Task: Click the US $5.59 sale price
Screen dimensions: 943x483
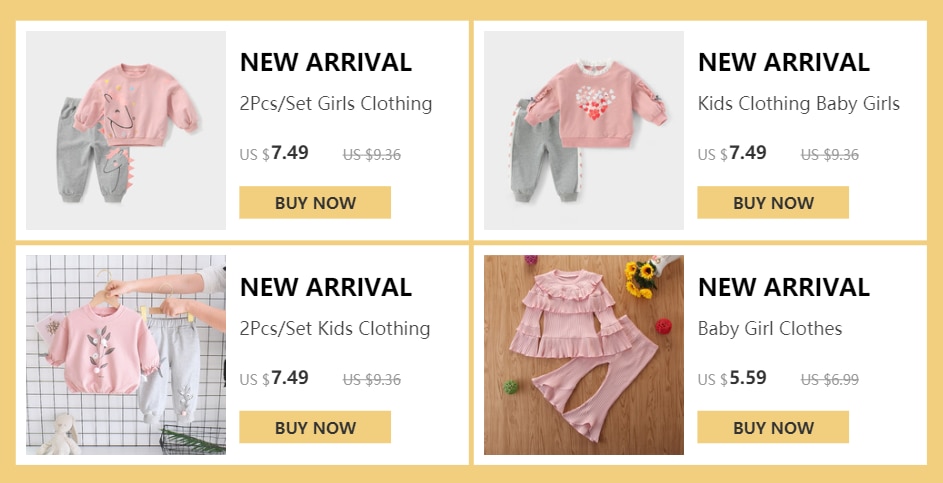Action: (732, 378)
